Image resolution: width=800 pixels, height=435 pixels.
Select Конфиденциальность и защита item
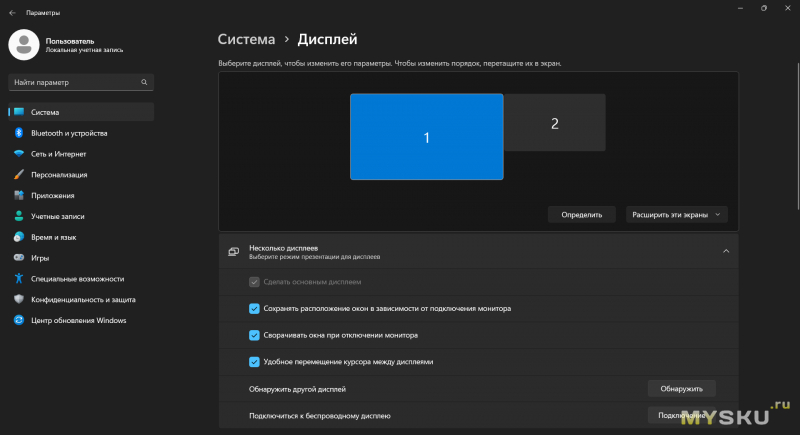83,299
